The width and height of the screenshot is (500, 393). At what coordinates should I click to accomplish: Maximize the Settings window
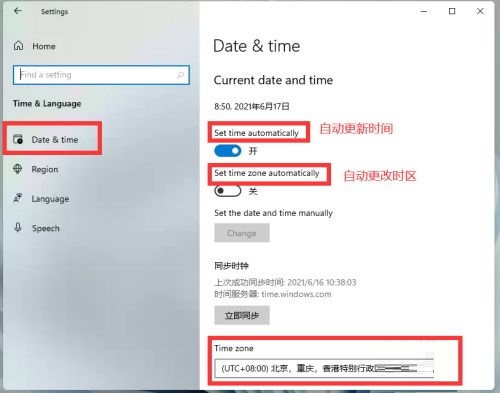(x=452, y=11)
